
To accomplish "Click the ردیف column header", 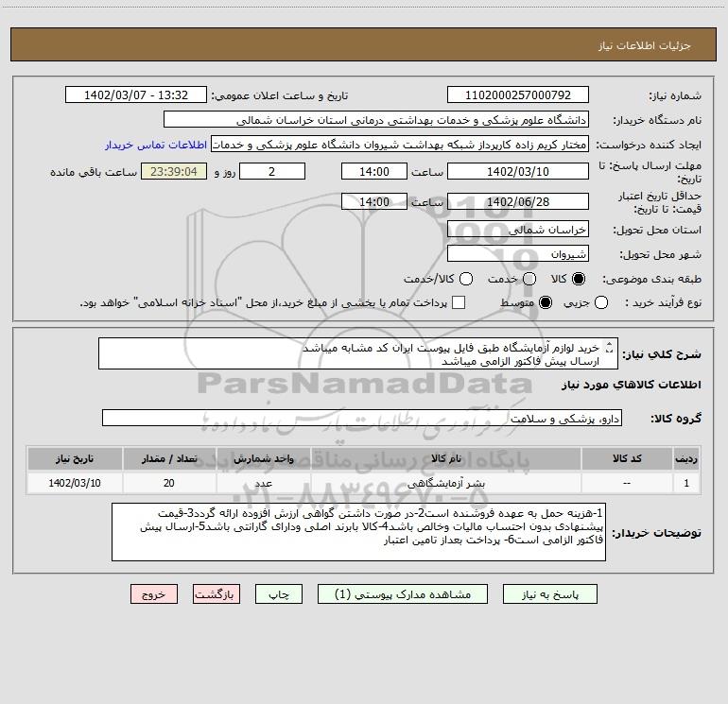I will [x=686, y=459].
